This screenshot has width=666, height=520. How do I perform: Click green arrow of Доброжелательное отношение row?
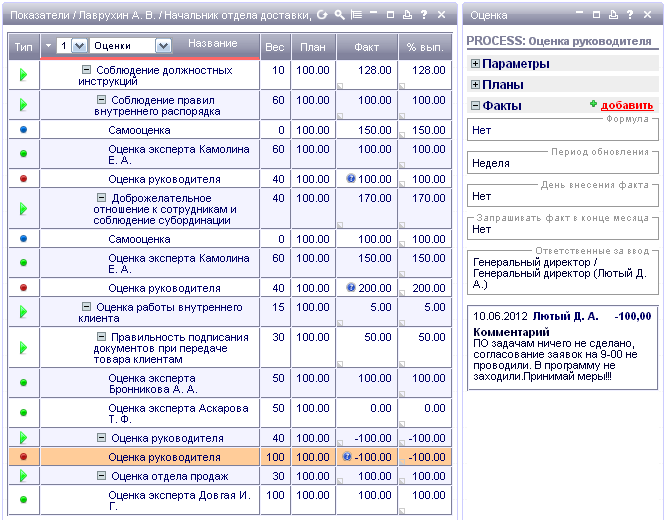(x=23, y=209)
